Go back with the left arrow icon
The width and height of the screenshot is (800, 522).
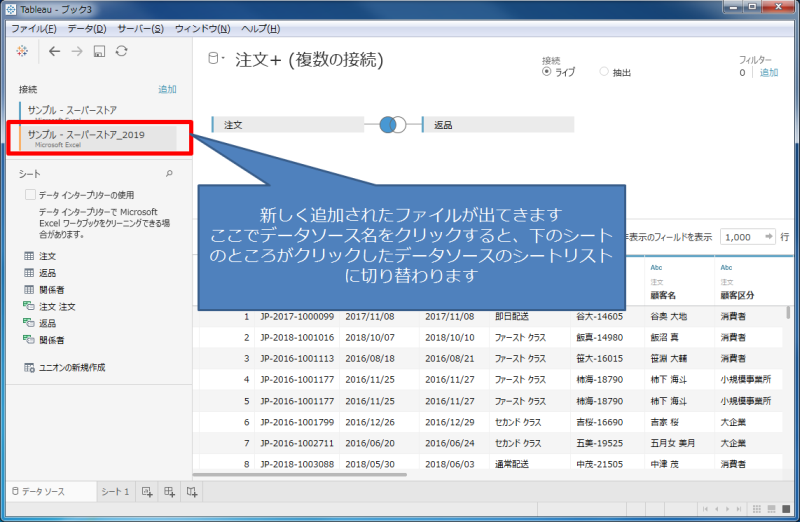pos(55,51)
